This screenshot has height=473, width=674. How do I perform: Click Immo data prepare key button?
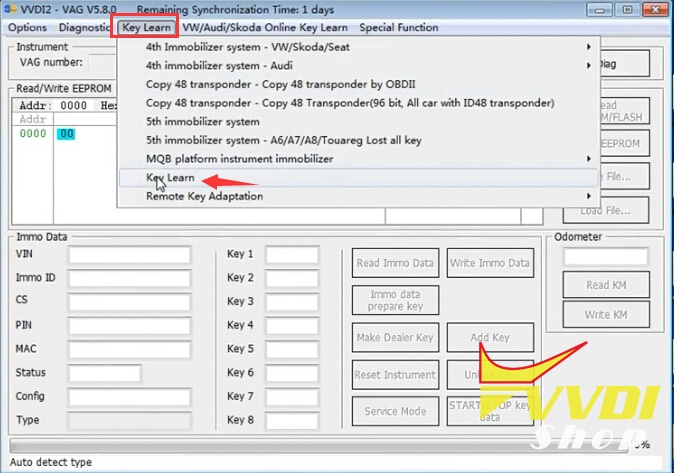tap(395, 300)
